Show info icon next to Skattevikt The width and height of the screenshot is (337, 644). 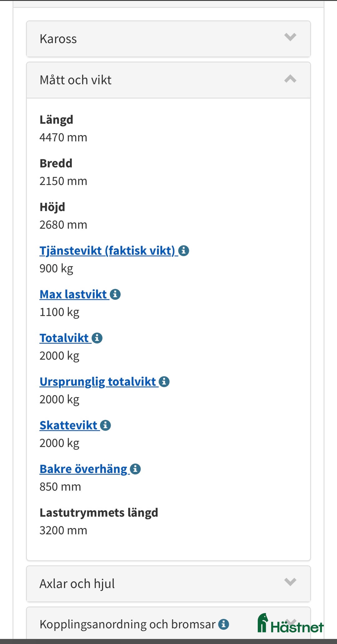pos(105,425)
